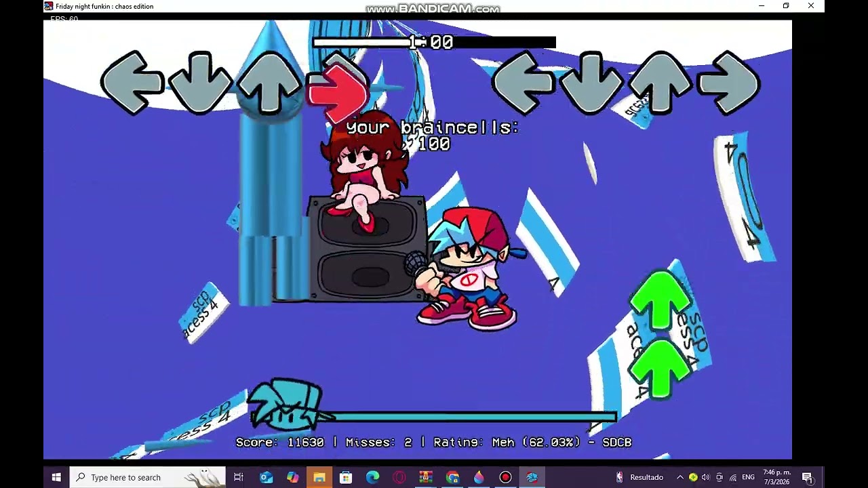Open Google Chrome from the taskbar

(x=452, y=477)
